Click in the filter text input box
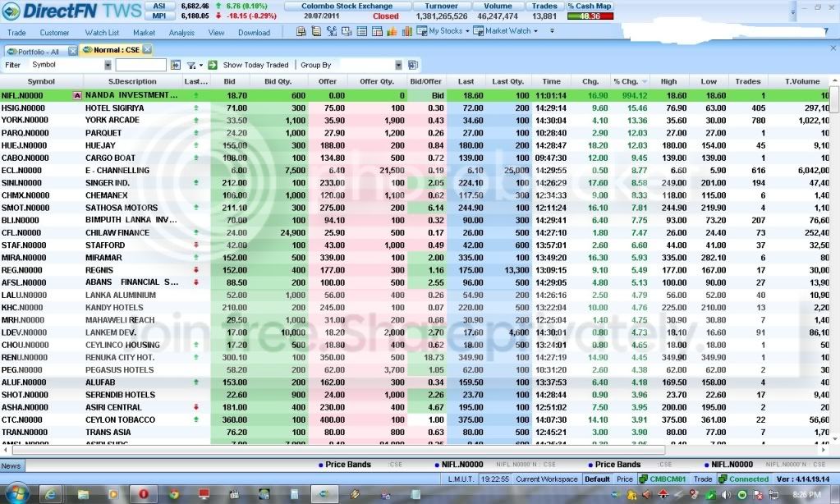This screenshot has height=504, width=840. (x=140, y=65)
